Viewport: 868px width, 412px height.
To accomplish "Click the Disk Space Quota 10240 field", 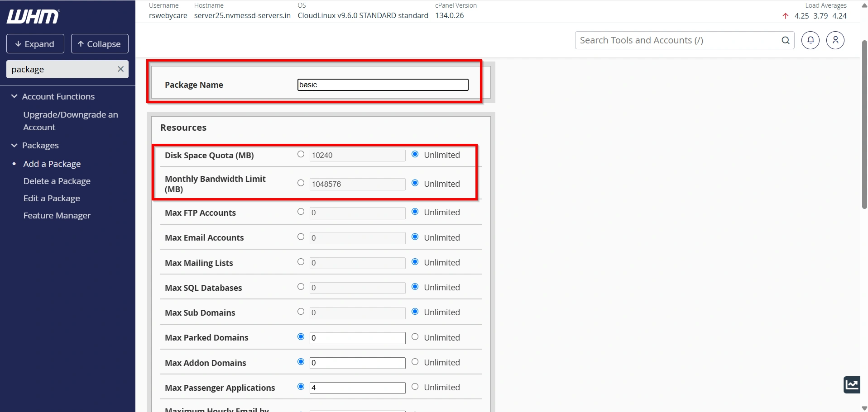I will 357,155.
